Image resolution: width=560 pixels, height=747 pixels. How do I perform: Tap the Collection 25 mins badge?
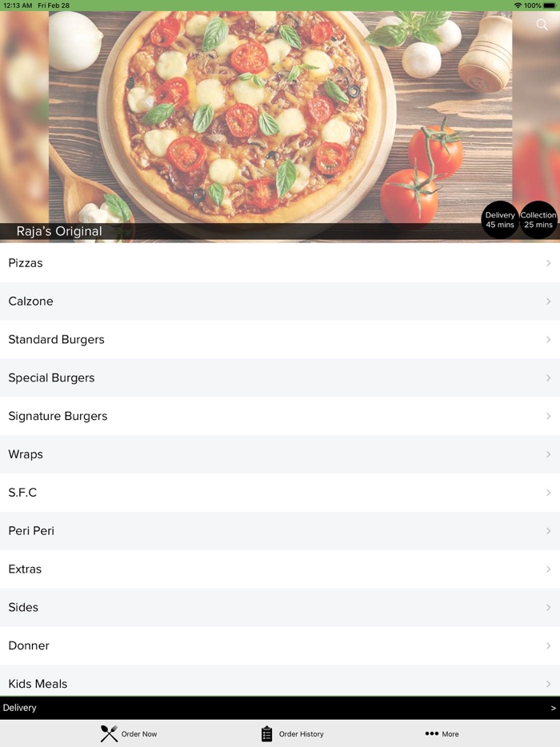pos(538,220)
